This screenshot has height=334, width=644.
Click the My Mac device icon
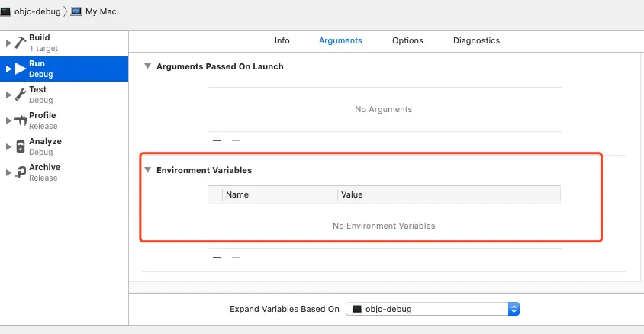(x=76, y=11)
